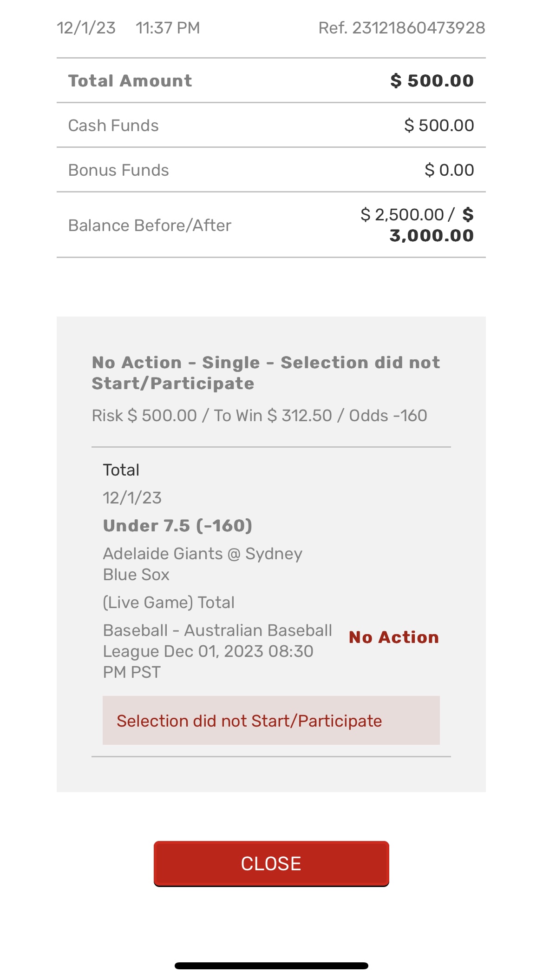The image size is (543, 980).
Task: Tap Adelaide Giants @ Sydney Blue Sox matchup
Action: click(203, 564)
